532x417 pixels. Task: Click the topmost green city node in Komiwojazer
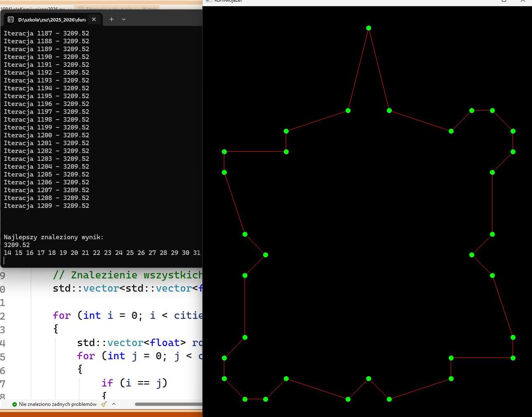pos(369,28)
